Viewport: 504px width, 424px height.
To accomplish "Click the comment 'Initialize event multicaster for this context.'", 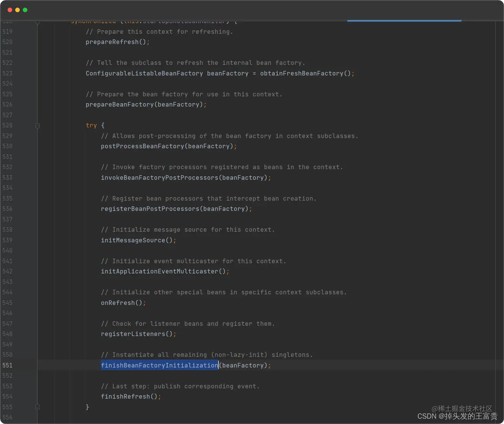I will click(193, 261).
